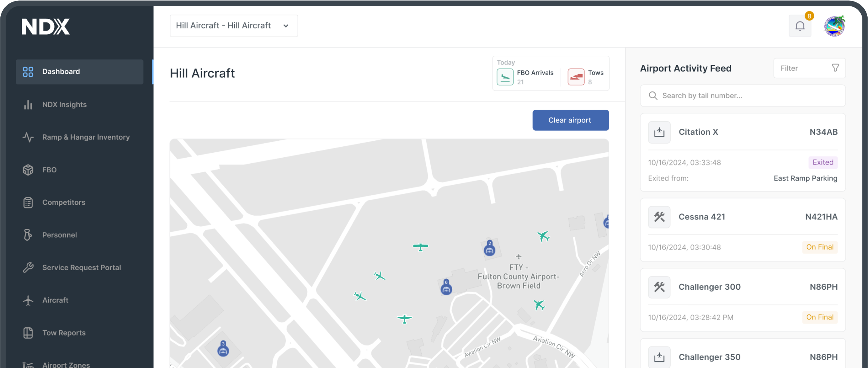Click the Personnel tie icon

(x=27, y=235)
